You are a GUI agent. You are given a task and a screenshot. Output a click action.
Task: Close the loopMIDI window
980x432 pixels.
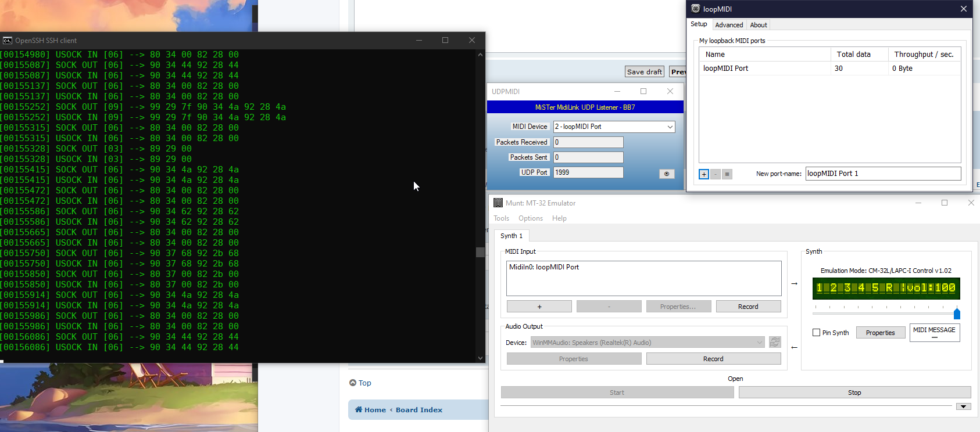(964, 9)
